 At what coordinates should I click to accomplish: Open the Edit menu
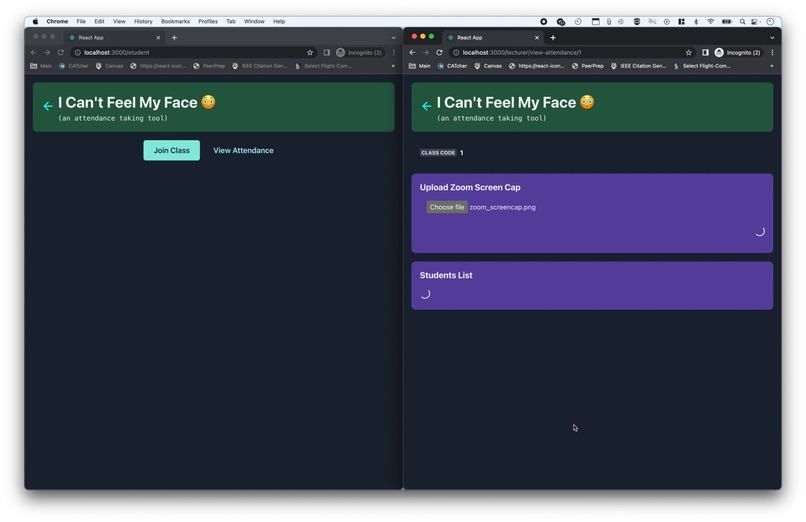click(99, 22)
